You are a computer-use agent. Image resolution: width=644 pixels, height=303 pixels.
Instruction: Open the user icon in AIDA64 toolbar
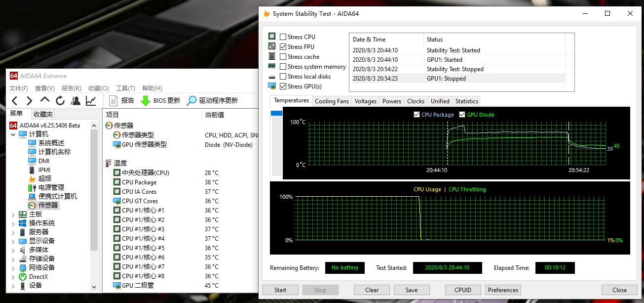point(76,100)
